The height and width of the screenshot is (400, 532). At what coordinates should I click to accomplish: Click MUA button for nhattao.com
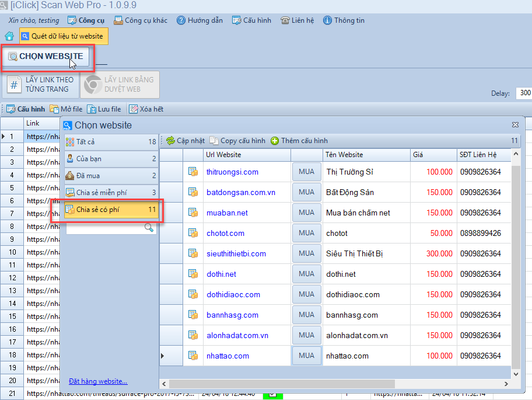click(307, 356)
